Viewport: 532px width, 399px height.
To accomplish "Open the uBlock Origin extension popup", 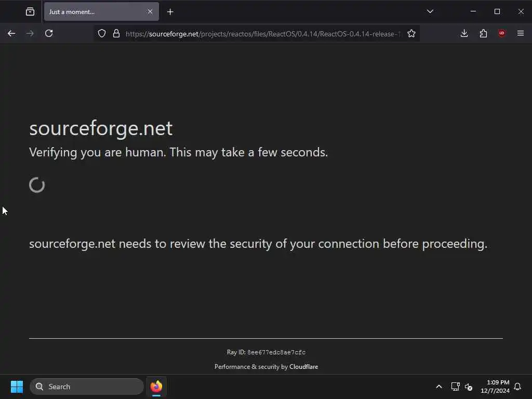I will coord(501,33).
